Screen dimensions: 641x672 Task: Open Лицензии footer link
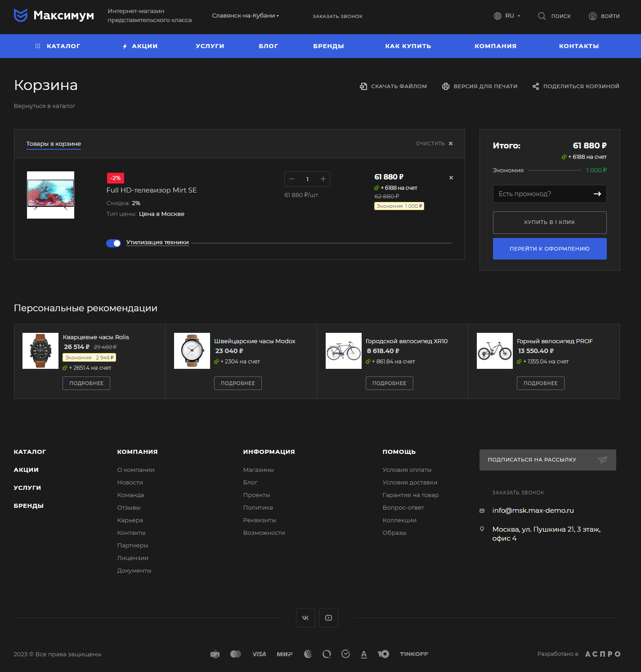[133, 558]
